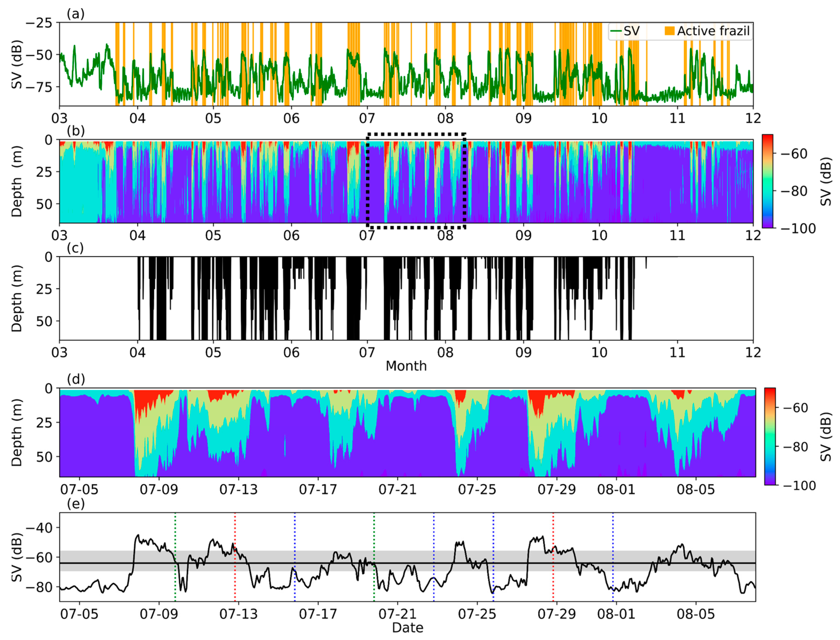
Task: Select panel label (a)
Action: (76, 14)
